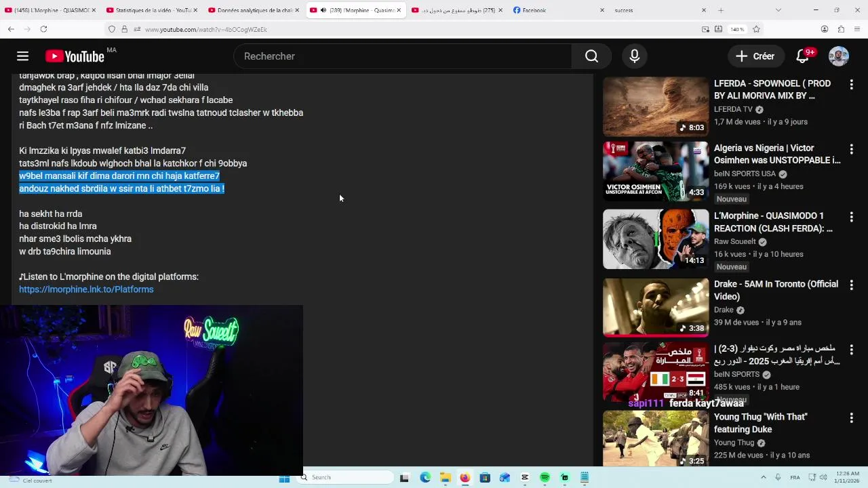The height and width of the screenshot is (488, 868).
Task: Go to the YouTube home logo
Action: click(x=75, y=56)
